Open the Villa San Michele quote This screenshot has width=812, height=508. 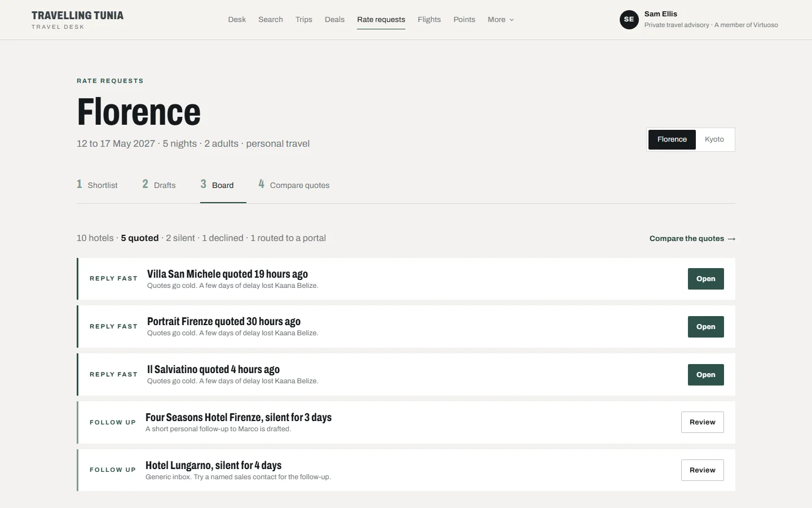pos(705,279)
